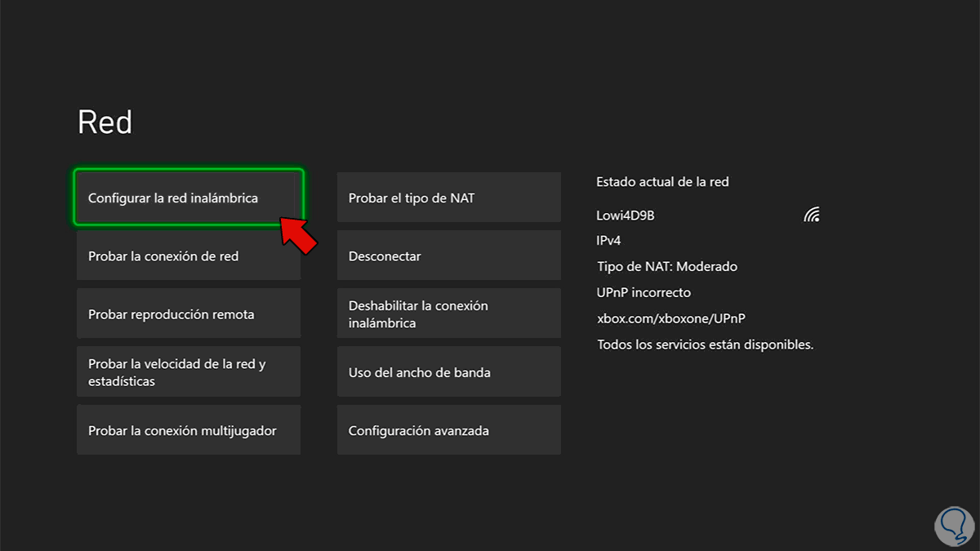Click the 'Red' page title
The height and width of the screenshot is (551, 980).
105,122
